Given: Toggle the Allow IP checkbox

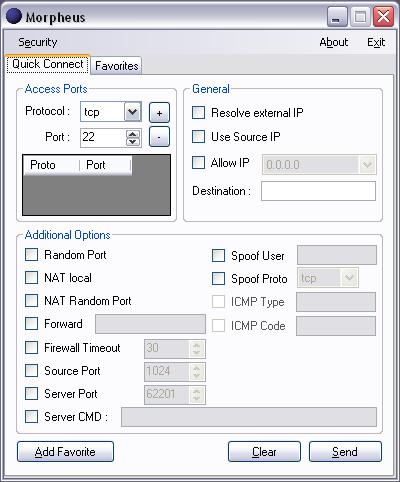Looking at the screenshot, I should point(198,163).
